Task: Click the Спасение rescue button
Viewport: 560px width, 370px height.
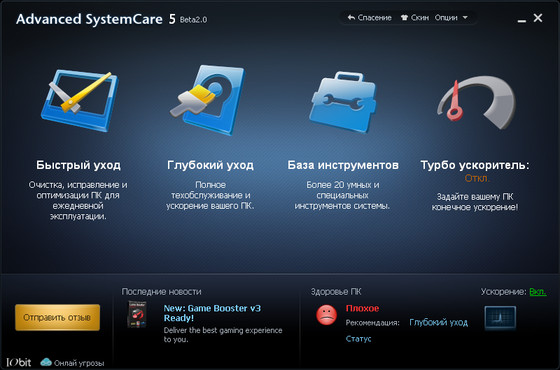Action: click(369, 18)
